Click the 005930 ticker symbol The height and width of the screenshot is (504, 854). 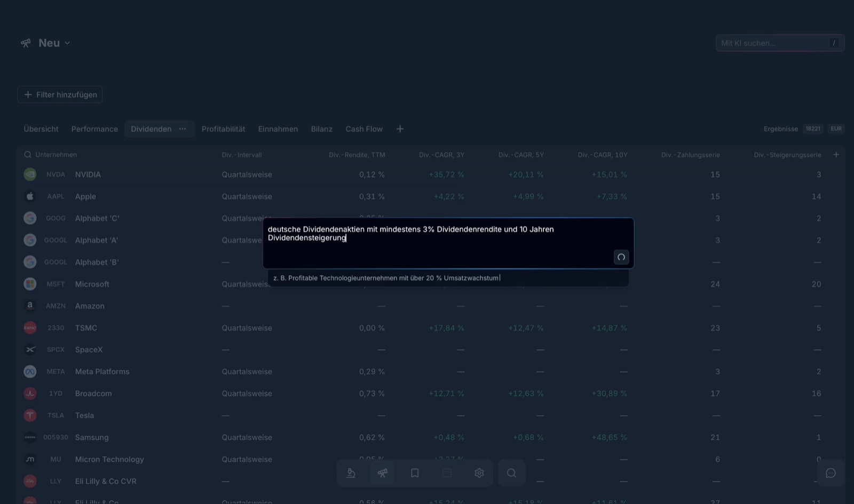[56, 437]
